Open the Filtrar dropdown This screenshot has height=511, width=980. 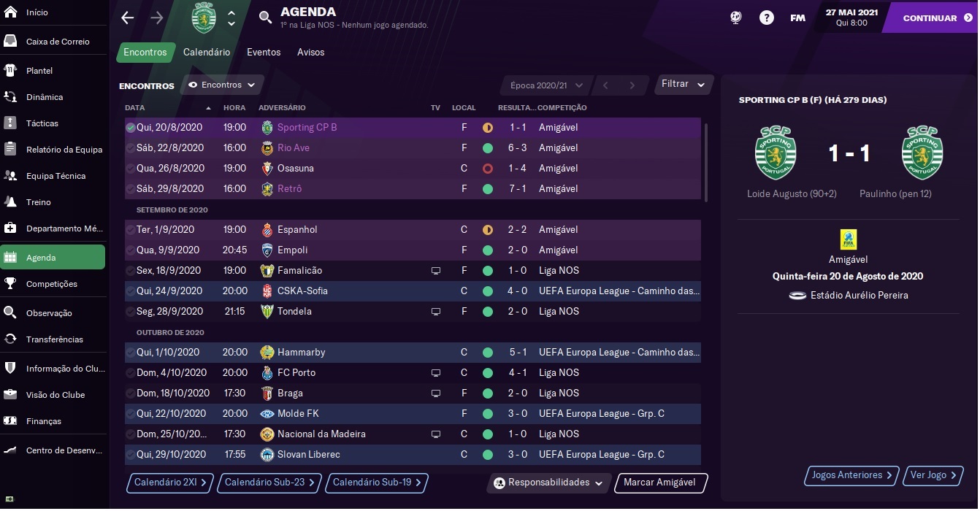pyautogui.click(x=684, y=84)
